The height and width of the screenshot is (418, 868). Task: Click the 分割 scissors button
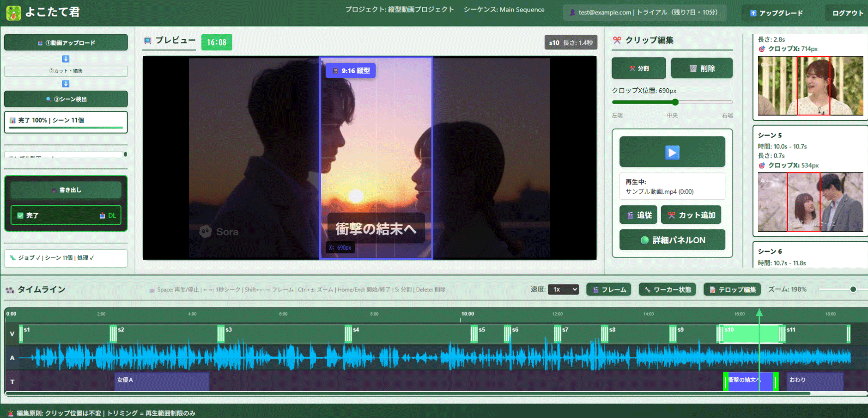[x=638, y=68]
